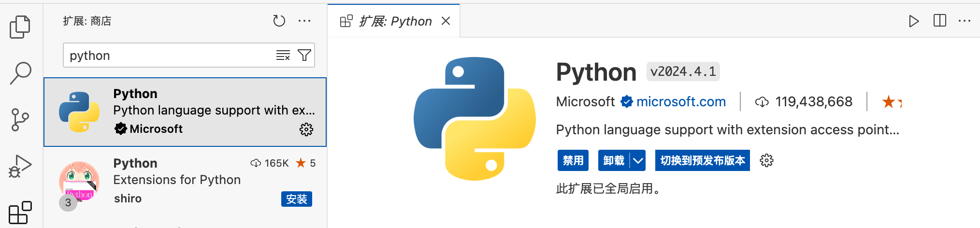Click the shiro extension thumbnail icon

79,182
